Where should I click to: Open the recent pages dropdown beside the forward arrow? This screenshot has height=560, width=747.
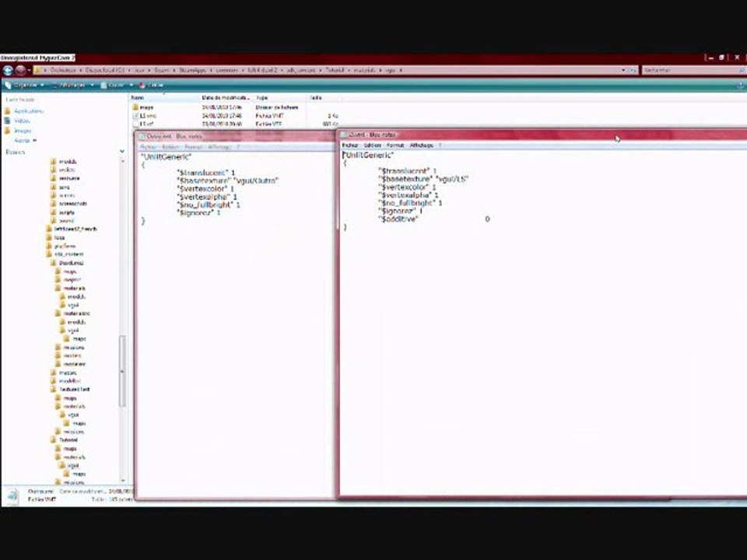[29, 71]
